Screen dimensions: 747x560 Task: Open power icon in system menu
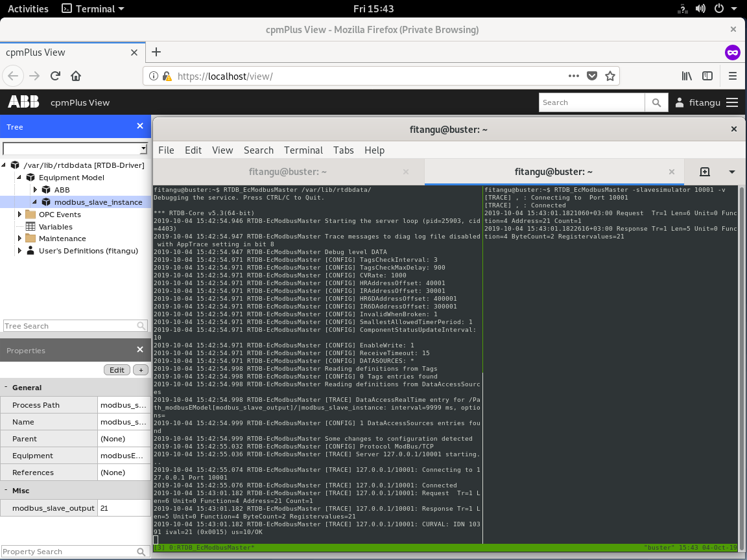pyautogui.click(x=719, y=8)
